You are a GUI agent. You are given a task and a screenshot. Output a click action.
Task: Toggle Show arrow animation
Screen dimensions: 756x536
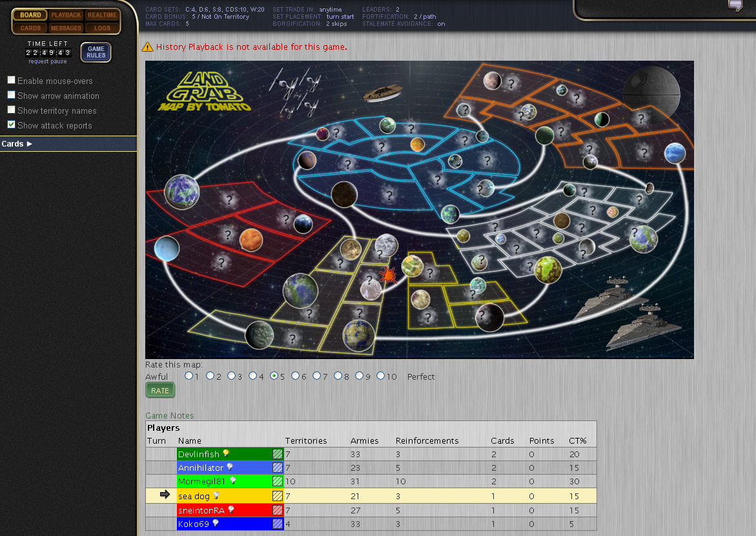click(12, 95)
